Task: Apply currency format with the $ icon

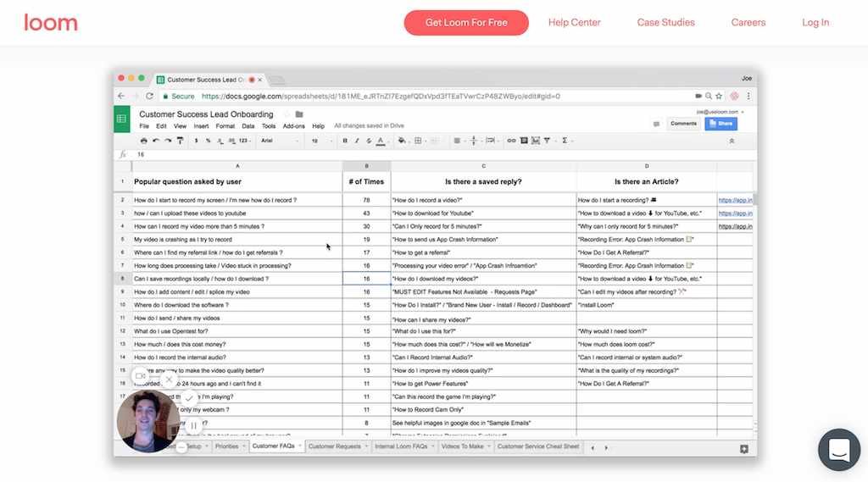Action: click(196, 141)
